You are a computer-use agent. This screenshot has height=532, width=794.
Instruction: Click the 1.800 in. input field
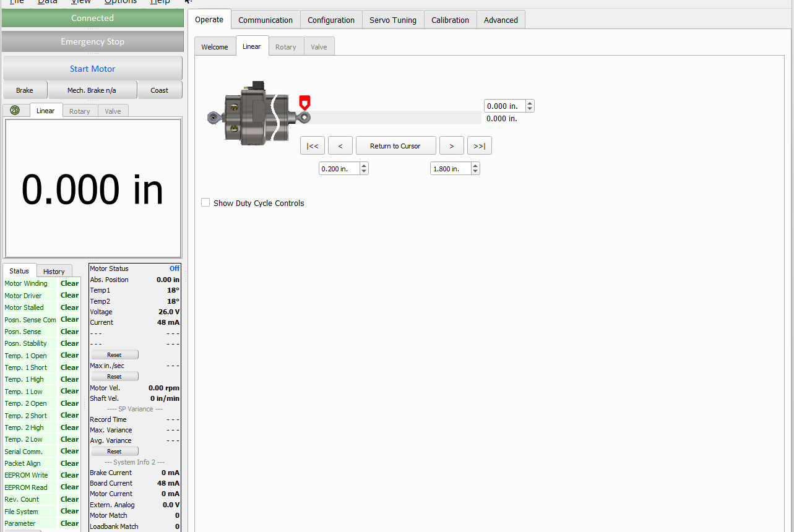(x=451, y=168)
